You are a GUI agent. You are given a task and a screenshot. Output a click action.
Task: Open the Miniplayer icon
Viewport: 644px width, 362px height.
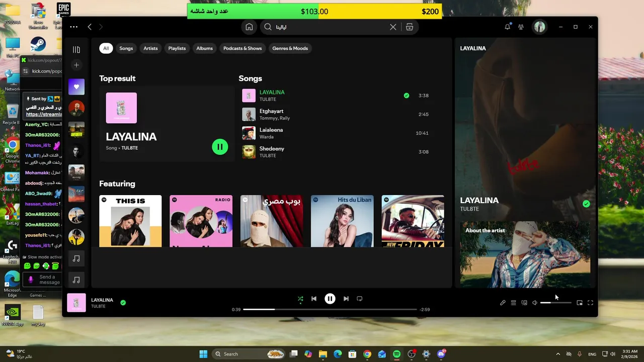click(580, 303)
